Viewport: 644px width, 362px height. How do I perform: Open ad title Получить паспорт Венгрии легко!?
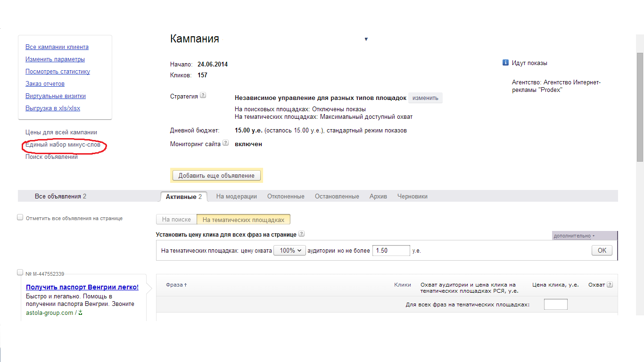click(x=82, y=287)
